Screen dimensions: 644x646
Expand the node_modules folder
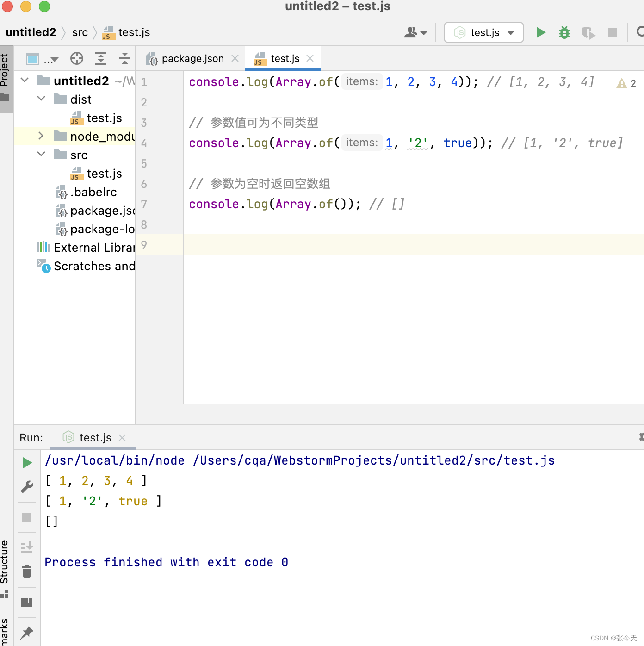click(x=41, y=136)
